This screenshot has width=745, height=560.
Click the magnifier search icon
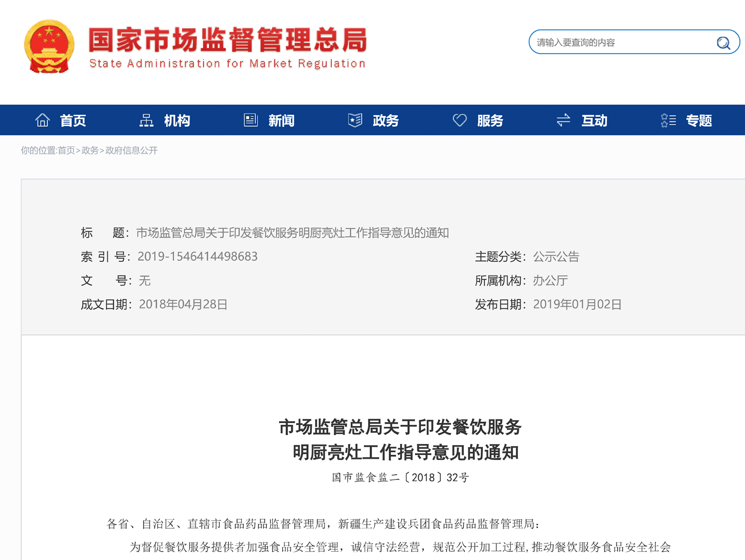723,43
